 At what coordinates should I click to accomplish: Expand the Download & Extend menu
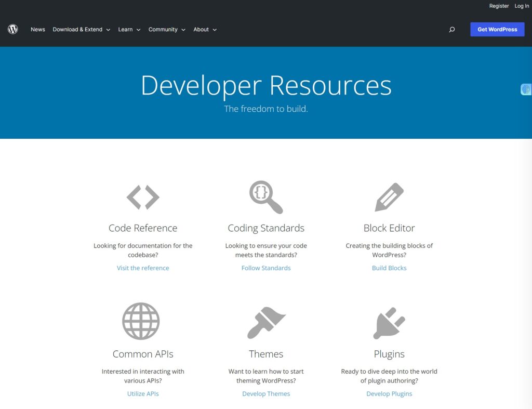(82, 30)
